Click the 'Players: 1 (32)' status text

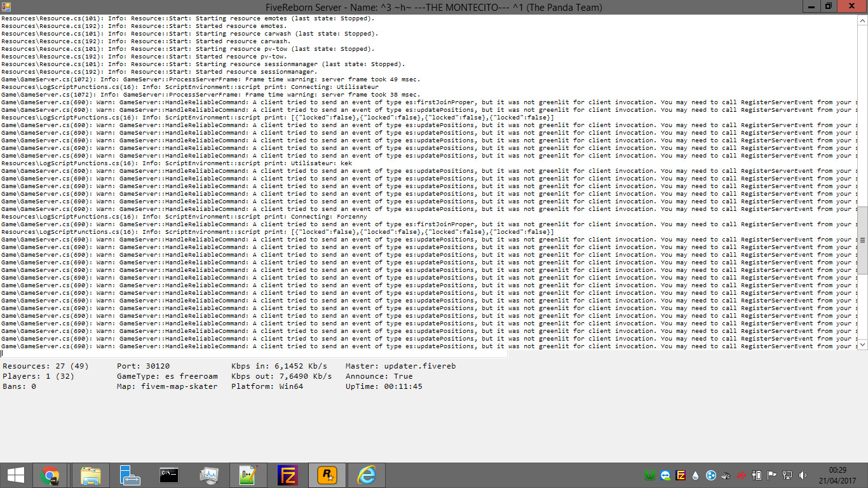point(39,376)
